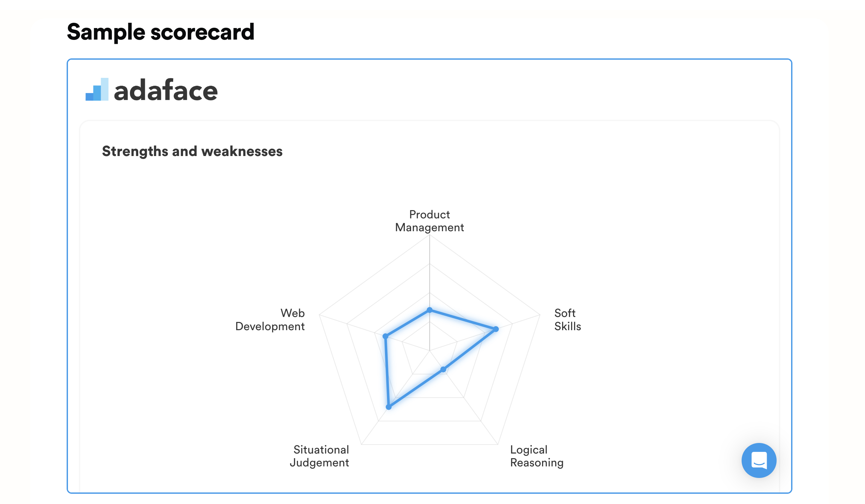This screenshot has height=504, width=865.
Task: Click the Logical Reasoning axis label
Action: point(537,456)
